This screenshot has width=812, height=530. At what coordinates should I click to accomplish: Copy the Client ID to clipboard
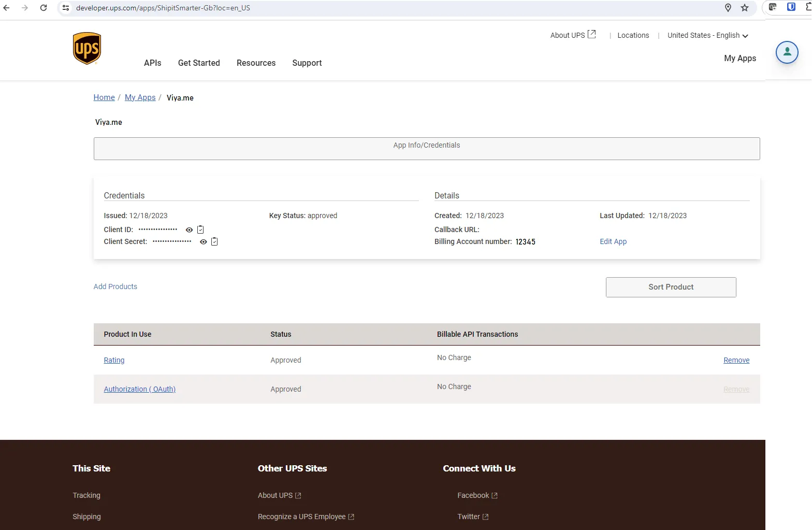(200, 230)
